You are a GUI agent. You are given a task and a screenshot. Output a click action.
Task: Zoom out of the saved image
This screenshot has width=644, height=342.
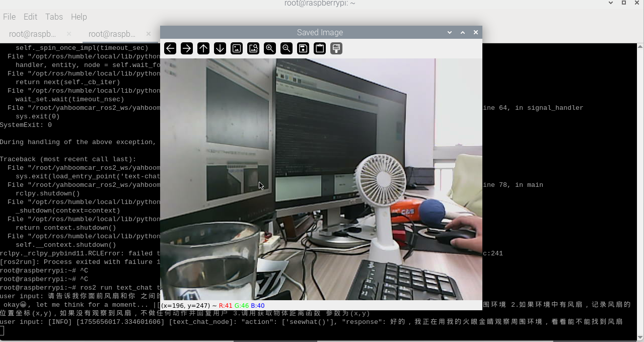tap(287, 48)
